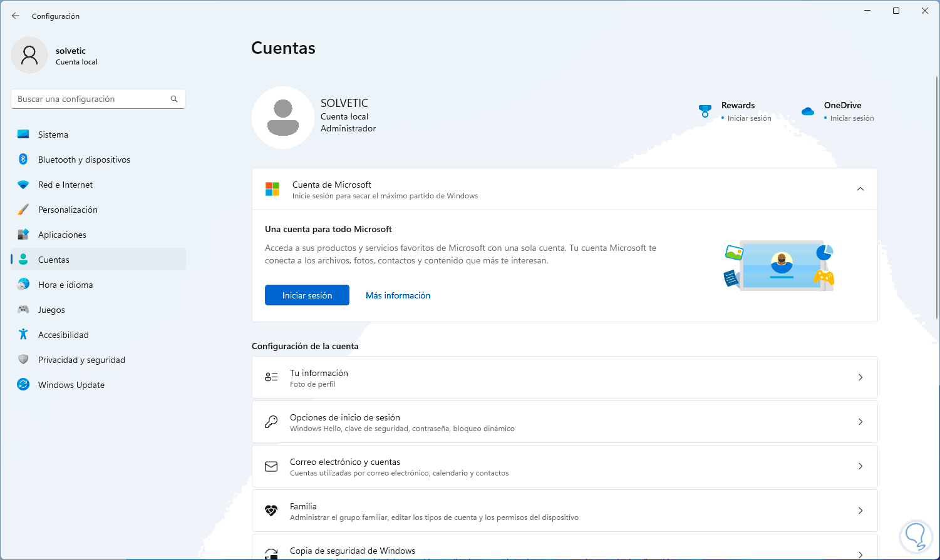
Task: Click the Sistema monitor icon
Action: (x=23, y=135)
